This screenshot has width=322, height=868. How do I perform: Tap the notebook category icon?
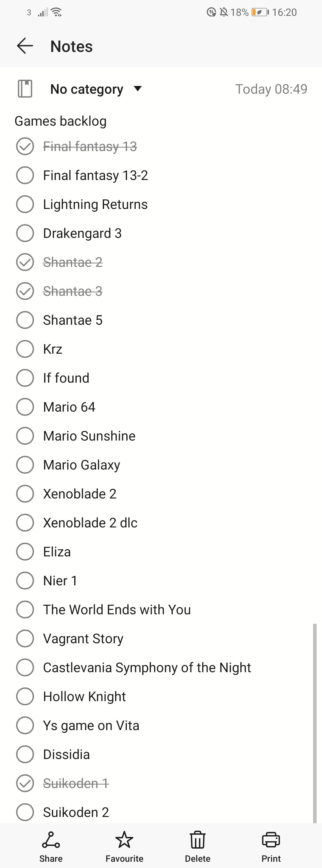click(25, 89)
